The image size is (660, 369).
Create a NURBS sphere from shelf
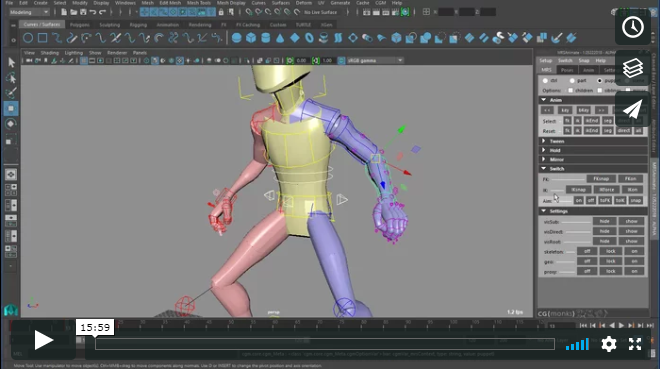pos(237,38)
